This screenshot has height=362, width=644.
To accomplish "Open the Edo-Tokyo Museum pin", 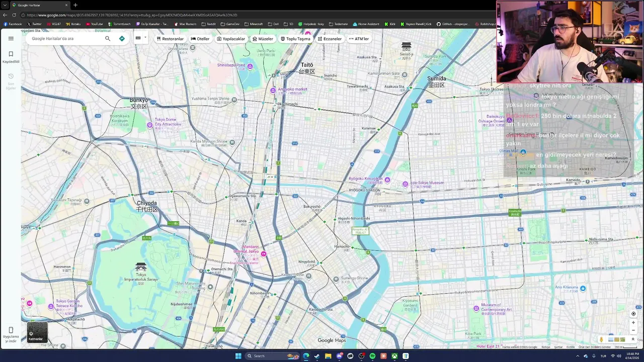I will click(x=405, y=184).
